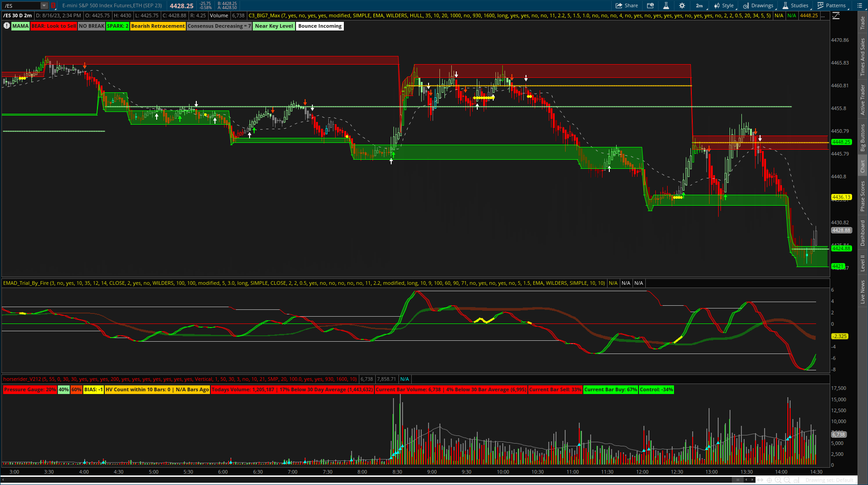The width and height of the screenshot is (868, 485).
Task: Click the /ES symbol input field
Action: point(21,5)
